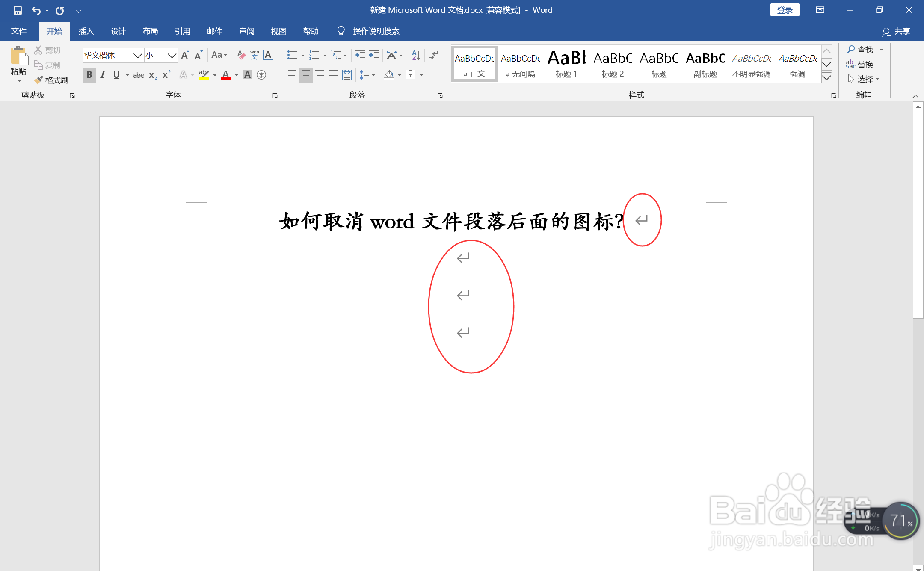
Task: Open the font name dropdown (华文楷体)
Action: [137, 55]
